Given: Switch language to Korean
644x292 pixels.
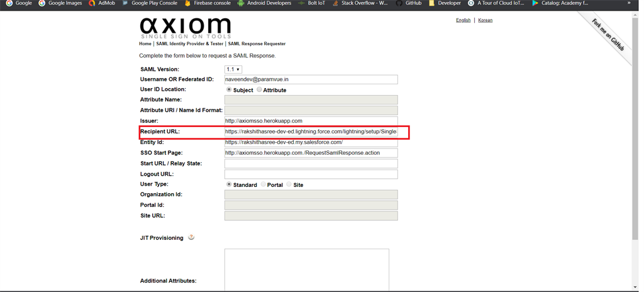Looking at the screenshot, I should pyautogui.click(x=485, y=20).
